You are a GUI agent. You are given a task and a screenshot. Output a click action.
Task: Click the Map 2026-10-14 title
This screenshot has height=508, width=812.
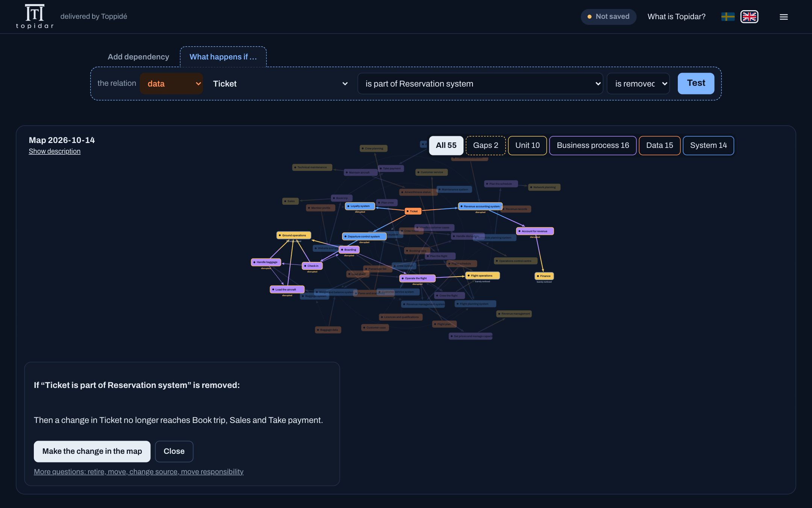(62, 140)
